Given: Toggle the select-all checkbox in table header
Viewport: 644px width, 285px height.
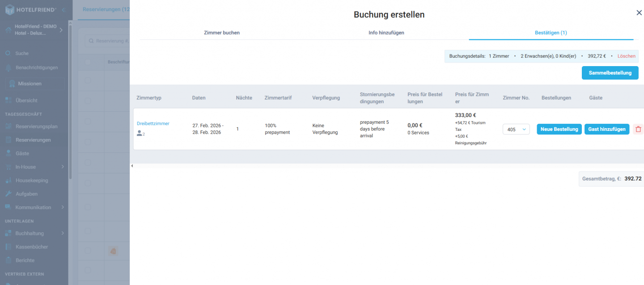Looking at the screenshot, I should coord(88,62).
